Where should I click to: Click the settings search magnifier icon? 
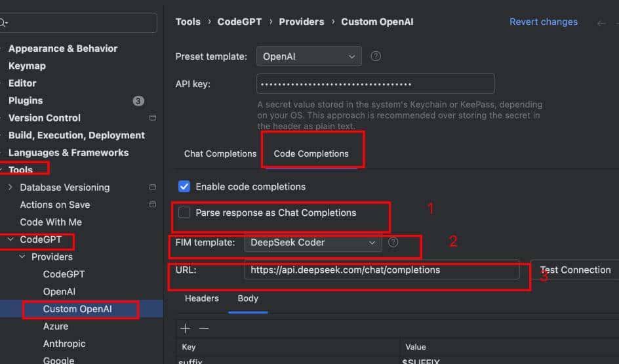coord(3,22)
